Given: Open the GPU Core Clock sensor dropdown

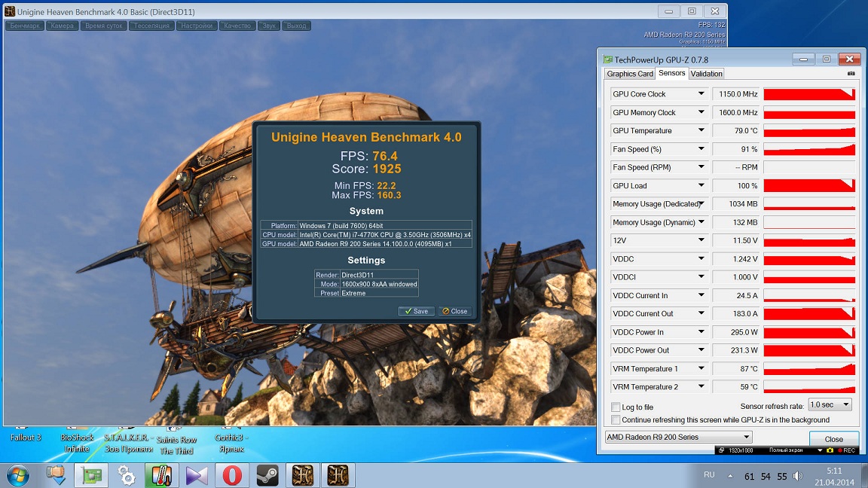Looking at the screenshot, I should click(701, 94).
